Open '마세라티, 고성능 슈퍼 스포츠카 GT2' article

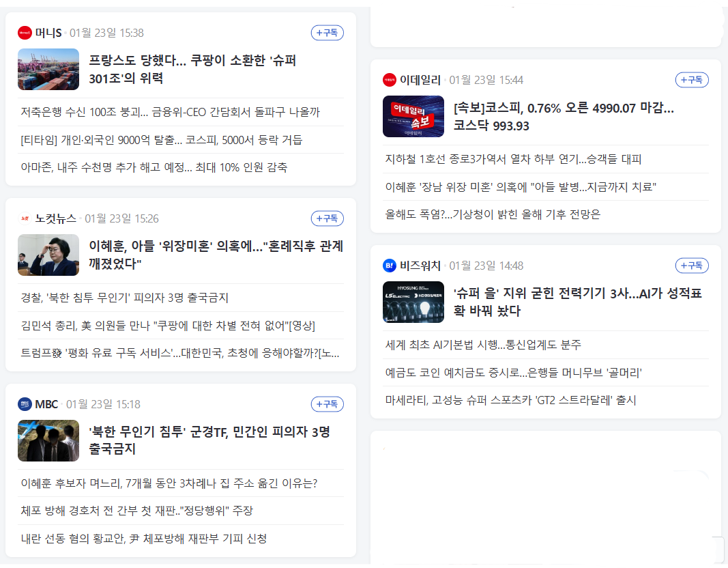(511, 400)
